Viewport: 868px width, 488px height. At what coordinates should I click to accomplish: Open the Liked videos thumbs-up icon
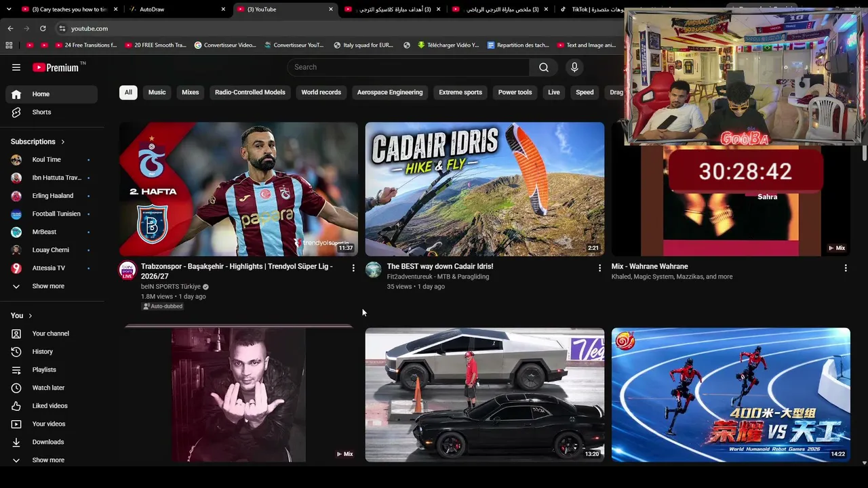pyautogui.click(x=16, y=406)
